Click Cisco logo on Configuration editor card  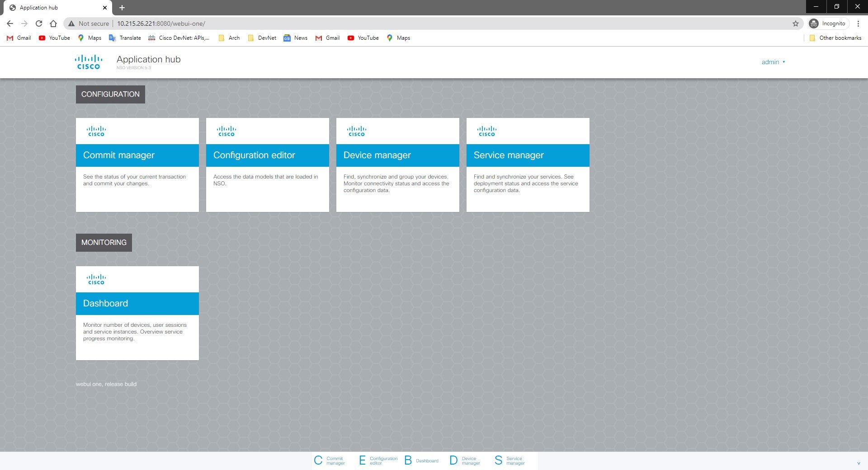point(226,131)
